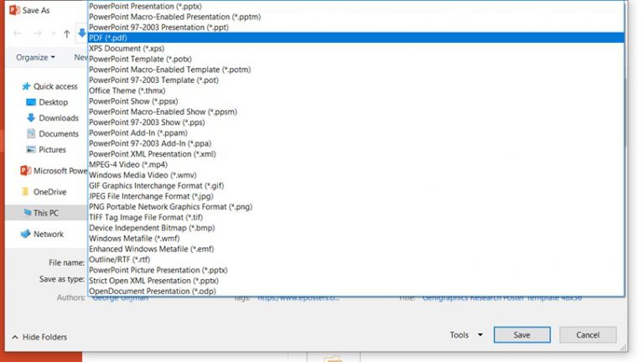Choose OpenDocument Presentation (*.odp) option
644x362 pixels.
(x=151, y=291)
